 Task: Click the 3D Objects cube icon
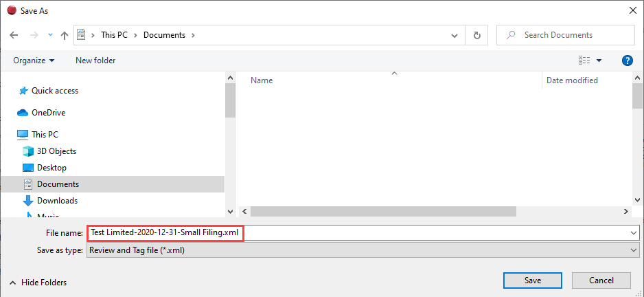28,151
